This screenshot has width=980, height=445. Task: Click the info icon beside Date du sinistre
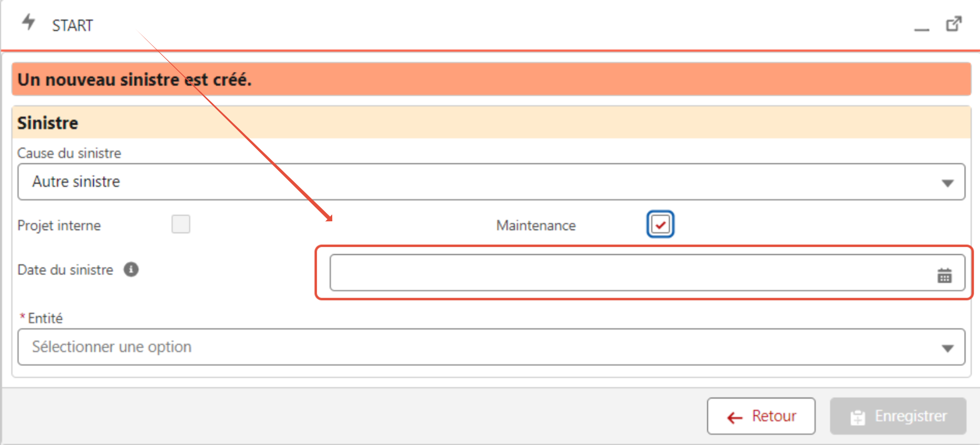click(x=131, y=269)
